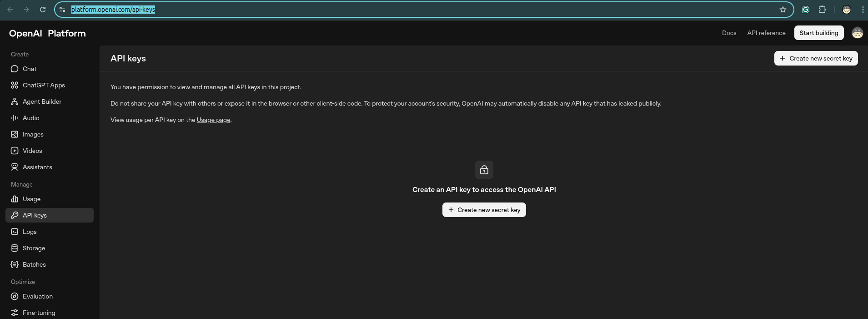Image resolution: width=868 pixels, height=319 pixels.
Task: Click the Evaluation compass icon
Action: point(15,296)
